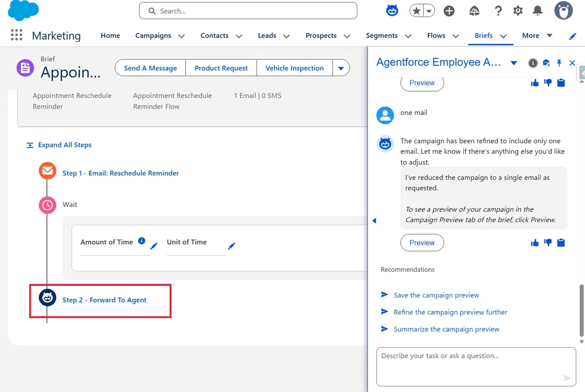Open the Leads tab
The image size is (585, 392).
(x=267, y=36)
